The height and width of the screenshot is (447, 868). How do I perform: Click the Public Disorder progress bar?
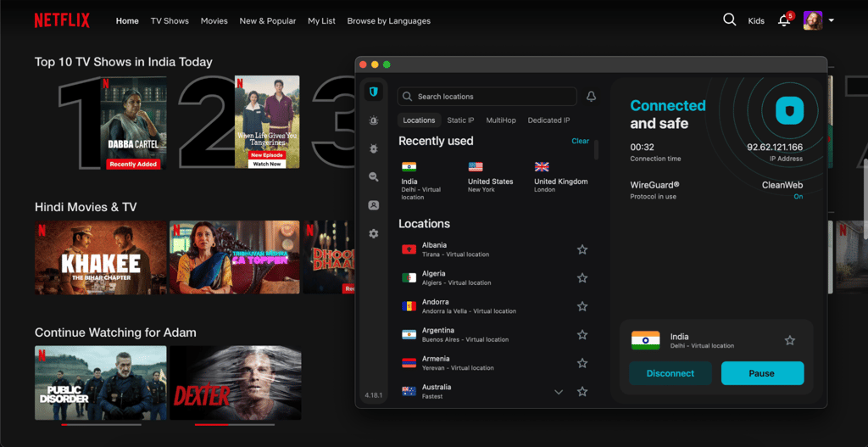(102, 425)
